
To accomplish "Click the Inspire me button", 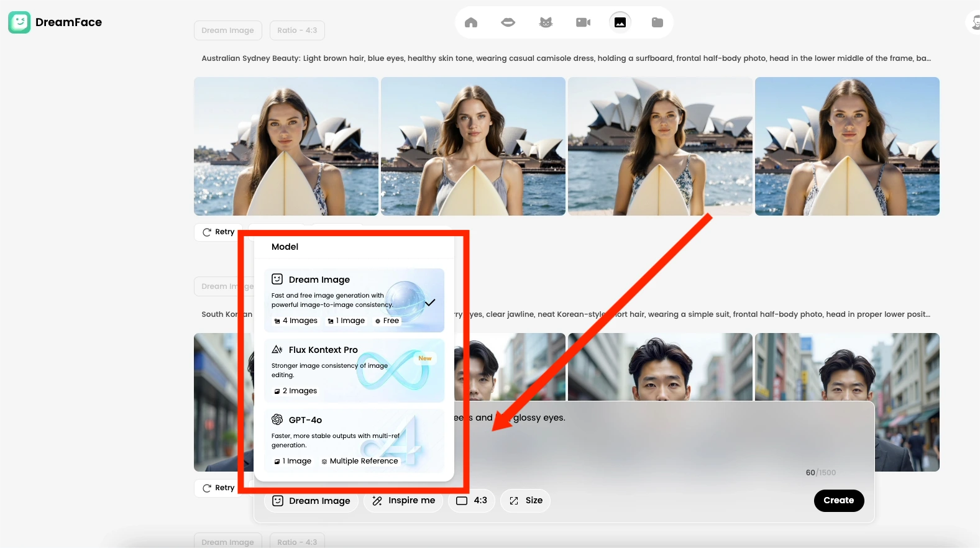I will click(404, 501).
